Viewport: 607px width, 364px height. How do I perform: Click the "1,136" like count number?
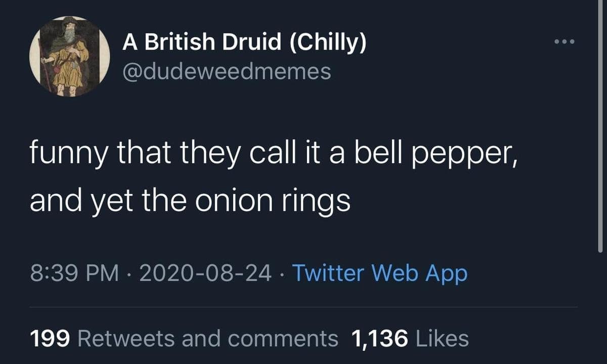pos(379,338)
